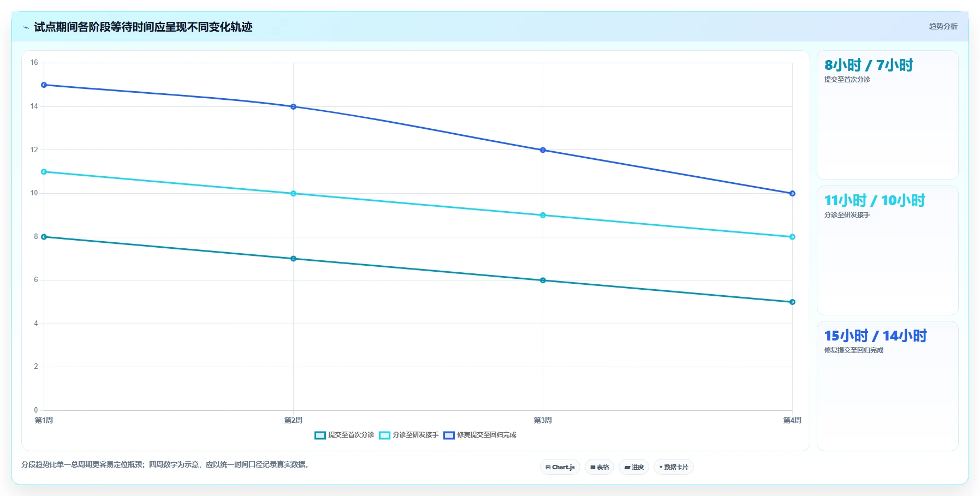
Task: Click the trend icon beside the chart title
Action: click(26, 27)
